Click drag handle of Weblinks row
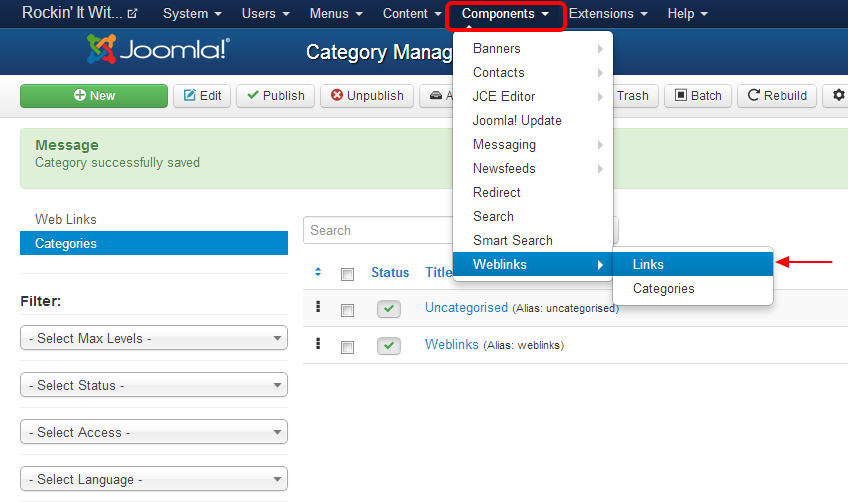Viewport: 848px width, 502px height. tap(318, 344)
